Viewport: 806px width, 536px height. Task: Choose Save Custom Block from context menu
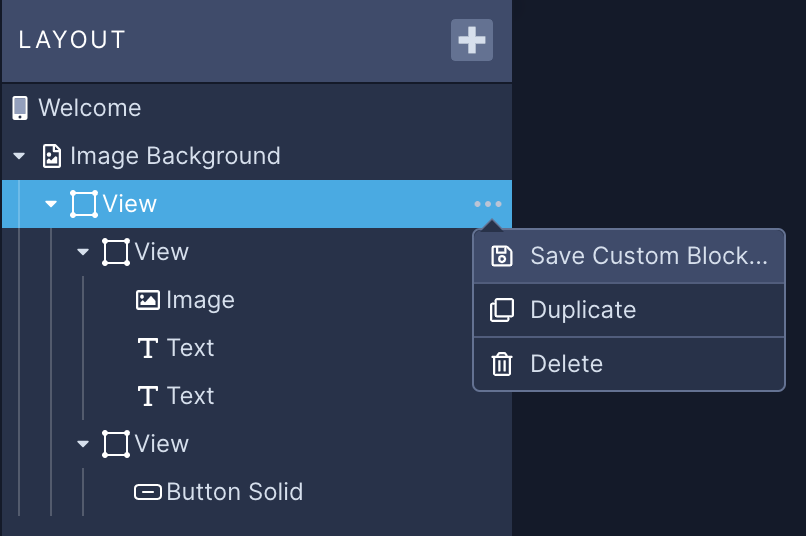coord(648,256)
